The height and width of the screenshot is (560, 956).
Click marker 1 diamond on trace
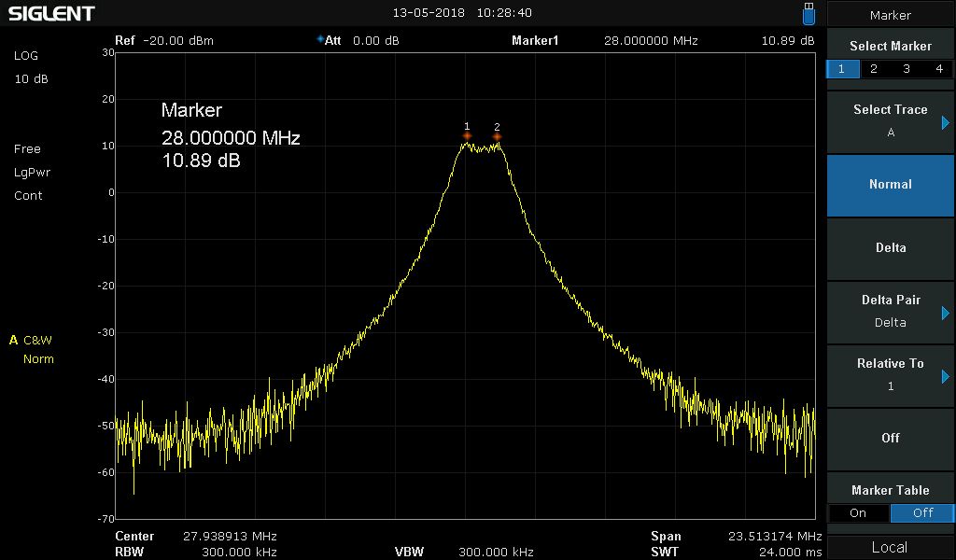click(x=467, y=137)
